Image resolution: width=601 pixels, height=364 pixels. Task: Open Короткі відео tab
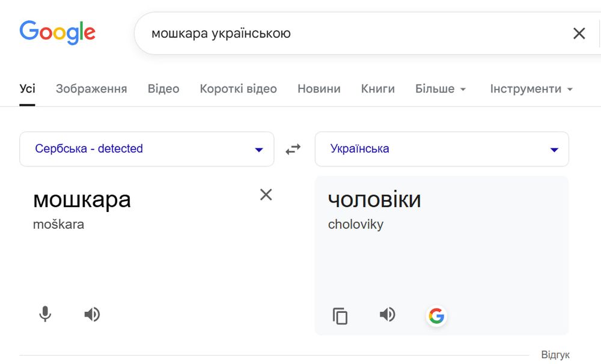238,89
